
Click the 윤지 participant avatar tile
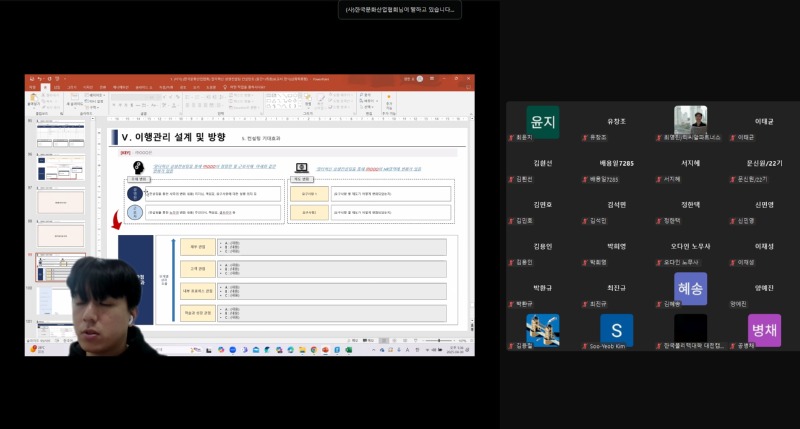542,122
